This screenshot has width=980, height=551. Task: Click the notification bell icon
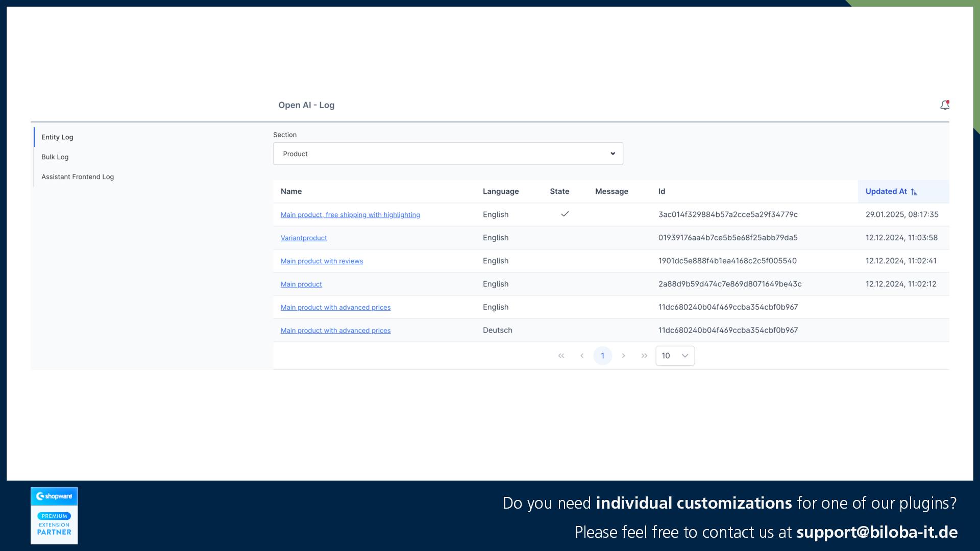[945, 105]
